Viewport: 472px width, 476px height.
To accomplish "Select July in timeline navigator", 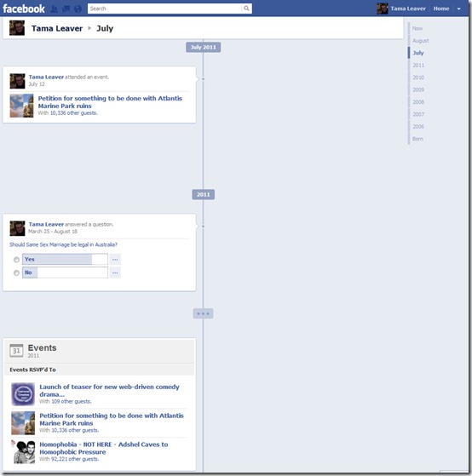I will pos(418,53).
